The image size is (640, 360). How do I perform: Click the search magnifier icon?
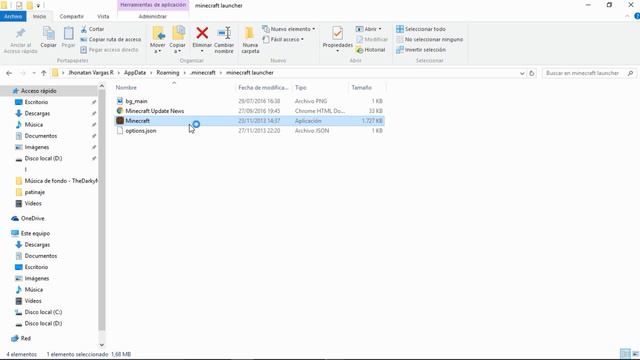[630, 73]
